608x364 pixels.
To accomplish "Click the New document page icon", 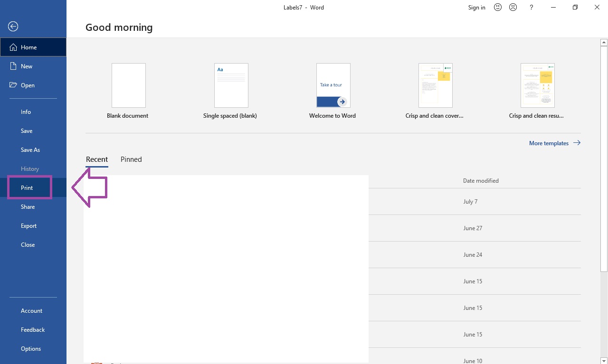I will [13, 66].
